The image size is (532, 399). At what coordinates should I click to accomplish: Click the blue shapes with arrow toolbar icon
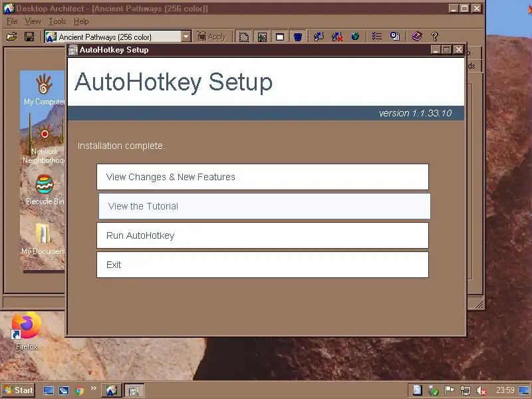319,37
